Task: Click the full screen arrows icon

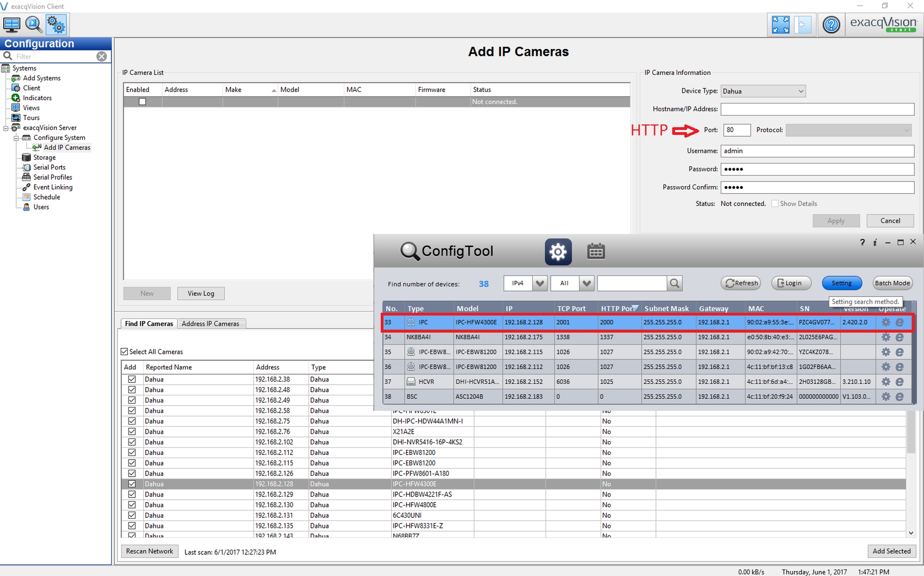Action: point(781,24)
